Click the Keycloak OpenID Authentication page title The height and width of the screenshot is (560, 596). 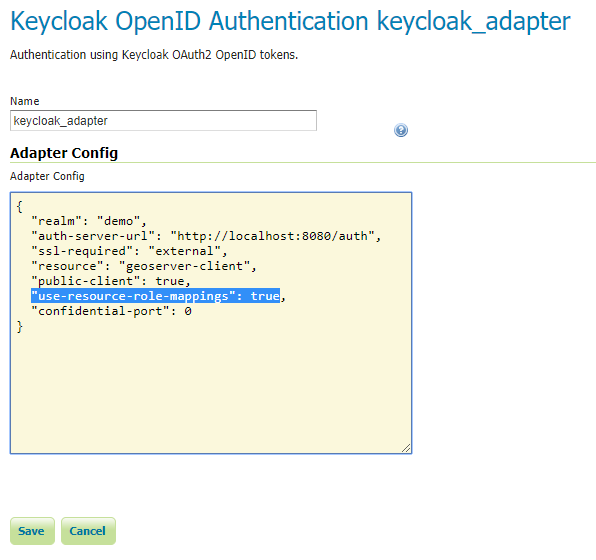[x=290, y=21]
